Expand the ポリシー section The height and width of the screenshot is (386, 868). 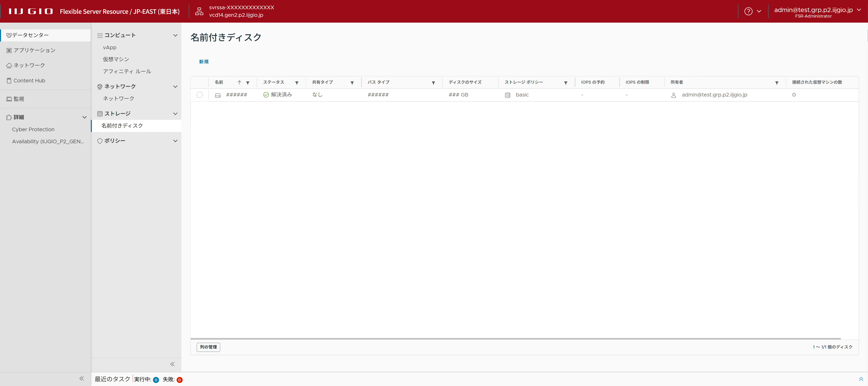pyautogui.click(x=175, y=141)
